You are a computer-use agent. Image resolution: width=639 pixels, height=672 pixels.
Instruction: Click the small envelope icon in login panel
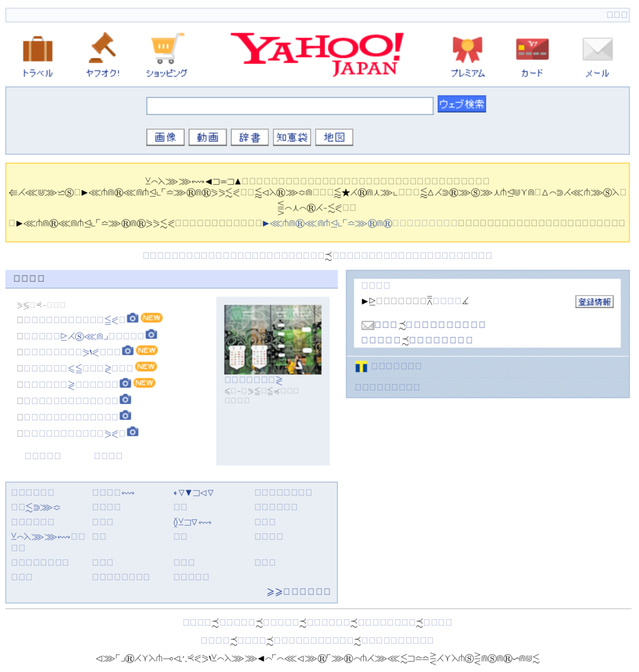tap(367, 325)
